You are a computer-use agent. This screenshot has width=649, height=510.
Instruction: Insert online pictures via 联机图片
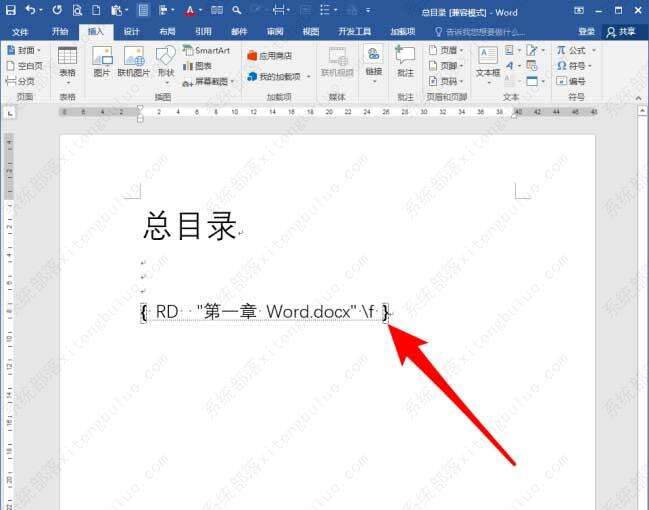[x=133, y=62]
